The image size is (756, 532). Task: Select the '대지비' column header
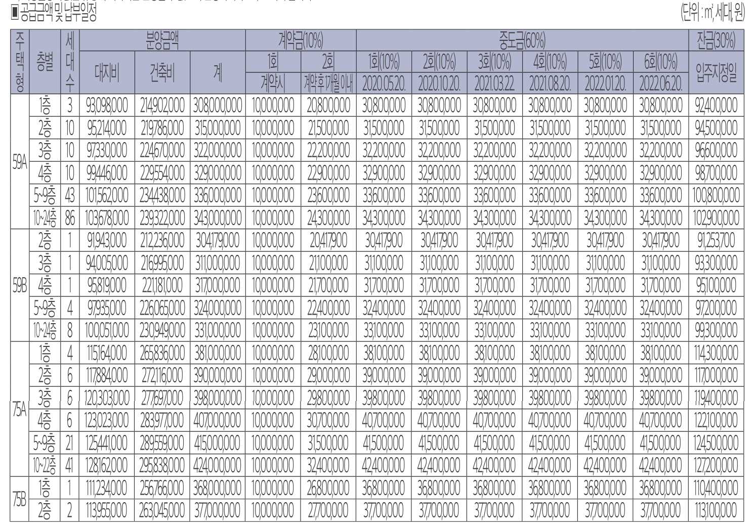107,73
